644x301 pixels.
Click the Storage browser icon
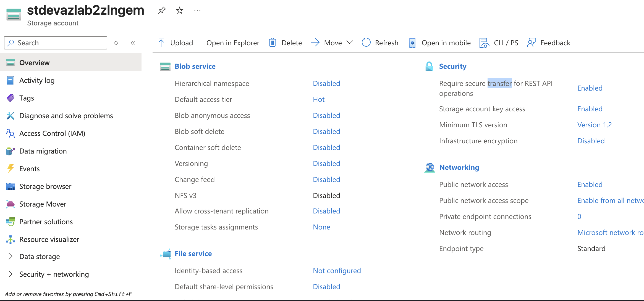pos(11,186)
